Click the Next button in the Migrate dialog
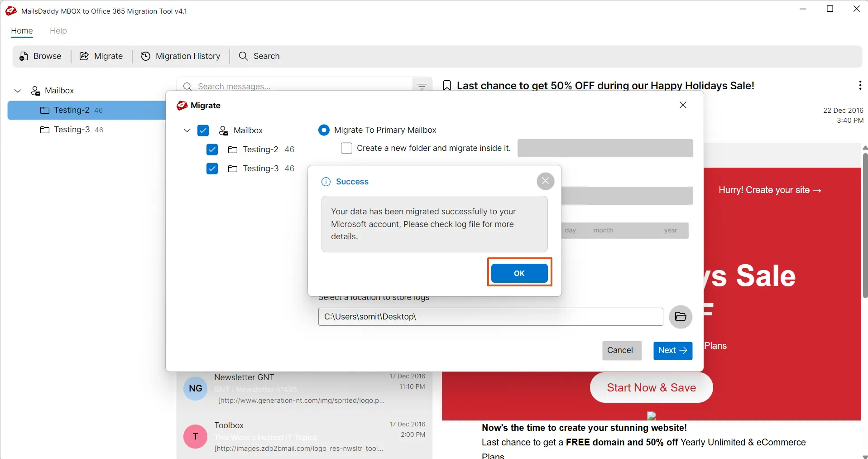Screen dimensions: 868x459 point(672,350)
